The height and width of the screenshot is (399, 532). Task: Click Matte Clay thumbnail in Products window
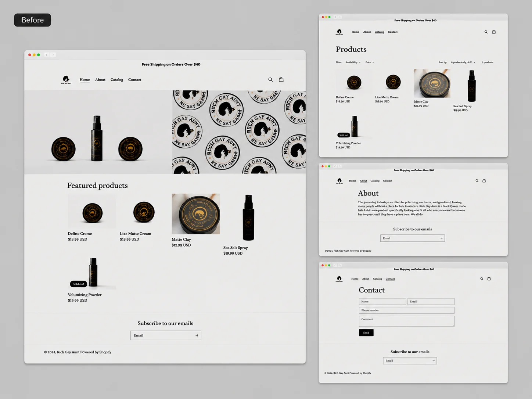pos(432,83)
